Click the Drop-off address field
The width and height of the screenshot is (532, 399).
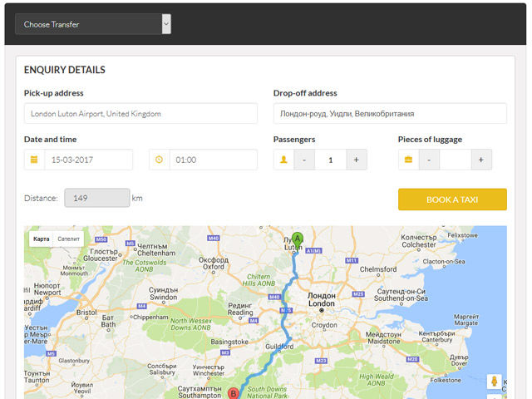click(x=390, y=114)
